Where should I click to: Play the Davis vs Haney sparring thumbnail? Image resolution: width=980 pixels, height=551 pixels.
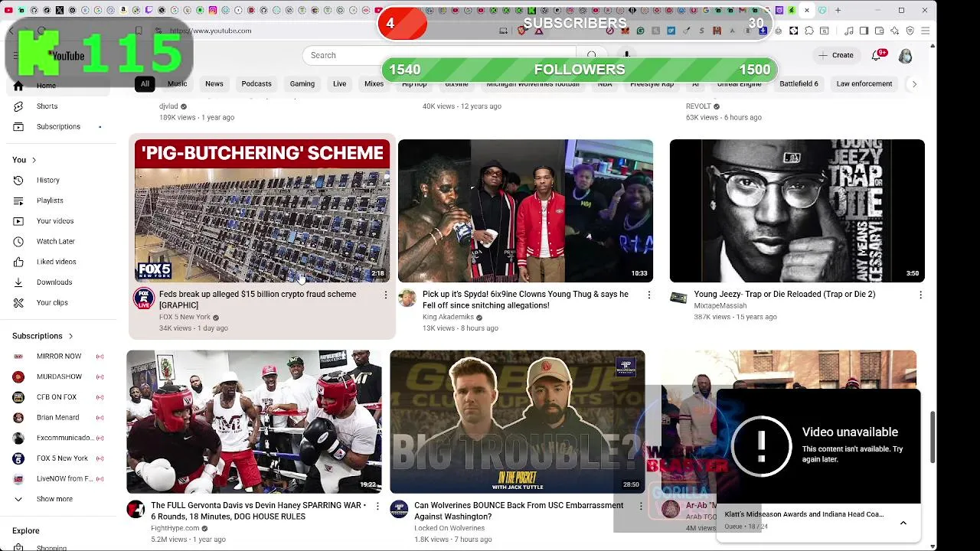253,422
